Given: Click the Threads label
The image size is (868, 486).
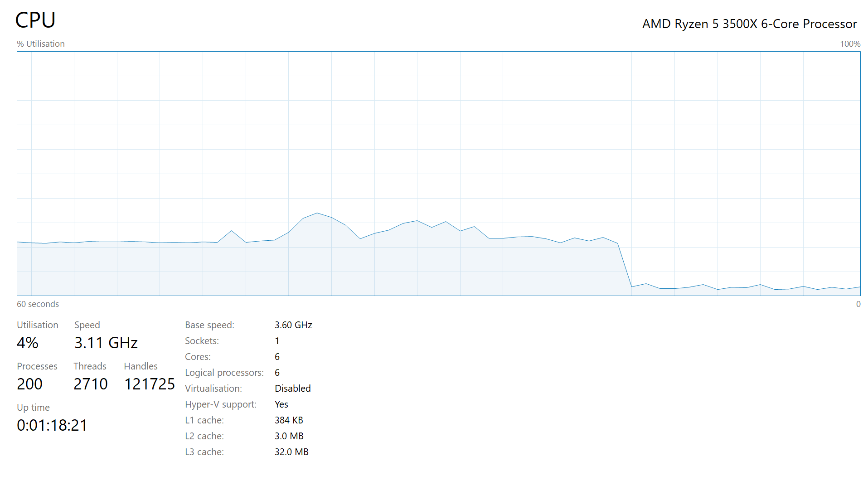Looking at the screenshot, I should (90, 366).
